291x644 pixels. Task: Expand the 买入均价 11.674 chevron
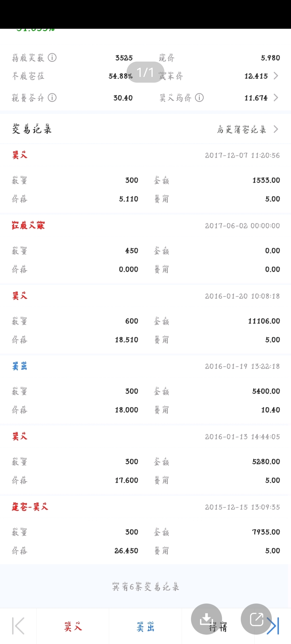click(276, 98)
